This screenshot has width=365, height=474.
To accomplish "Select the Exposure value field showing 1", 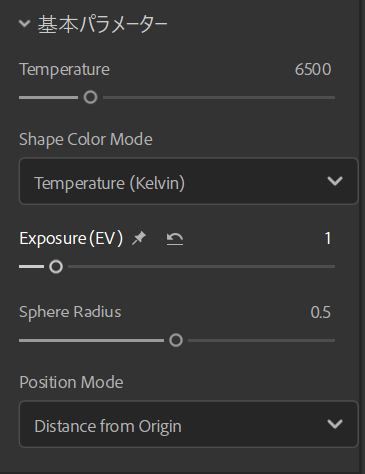I will (x=328, y=238).
